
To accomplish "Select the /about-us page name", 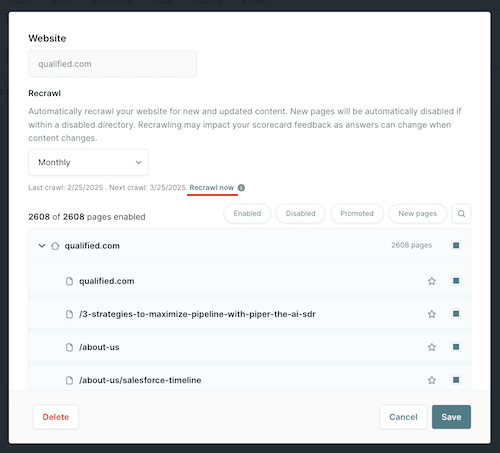I will tap(99, 347).
